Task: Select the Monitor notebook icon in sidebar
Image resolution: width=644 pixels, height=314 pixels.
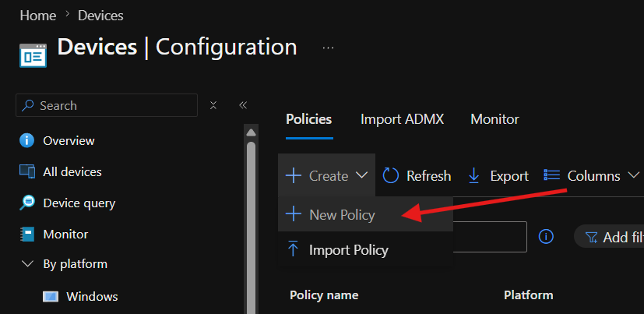Action: [27, 235]
